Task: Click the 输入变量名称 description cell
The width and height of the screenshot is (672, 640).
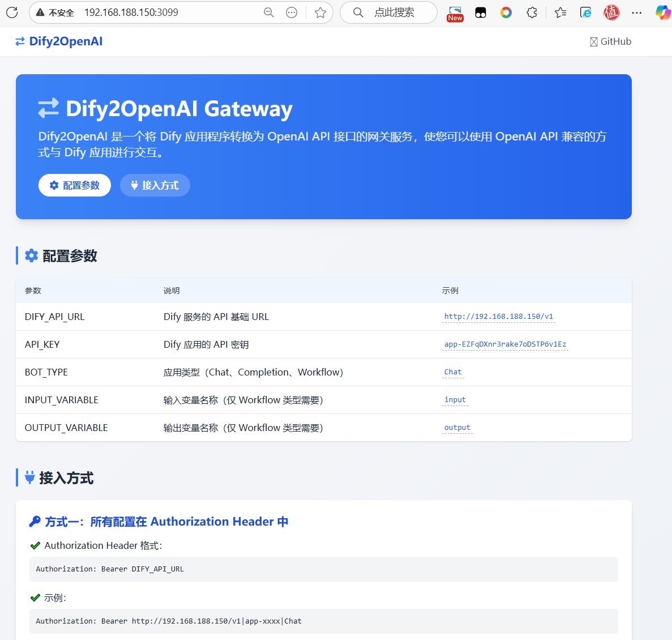Action: click(243, 400)
